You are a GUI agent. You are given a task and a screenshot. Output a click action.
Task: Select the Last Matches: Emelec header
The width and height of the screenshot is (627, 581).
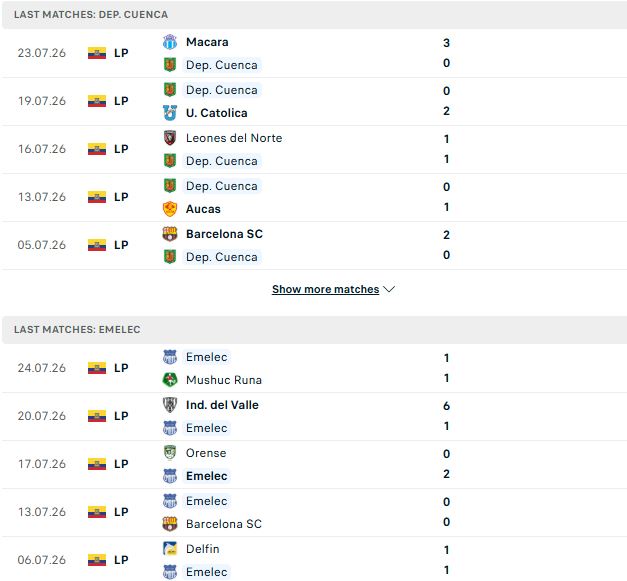(314, 329)
